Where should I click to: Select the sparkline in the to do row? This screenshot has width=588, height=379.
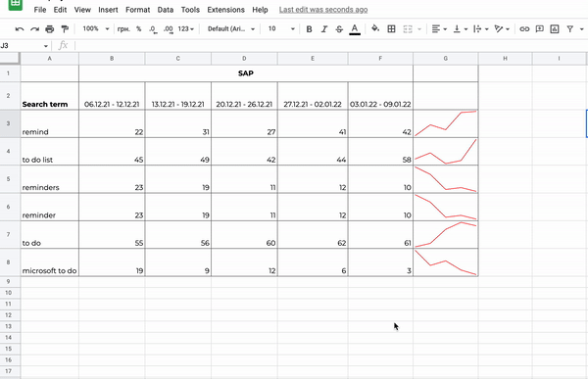pyautogui.click(x=446, y=235)
